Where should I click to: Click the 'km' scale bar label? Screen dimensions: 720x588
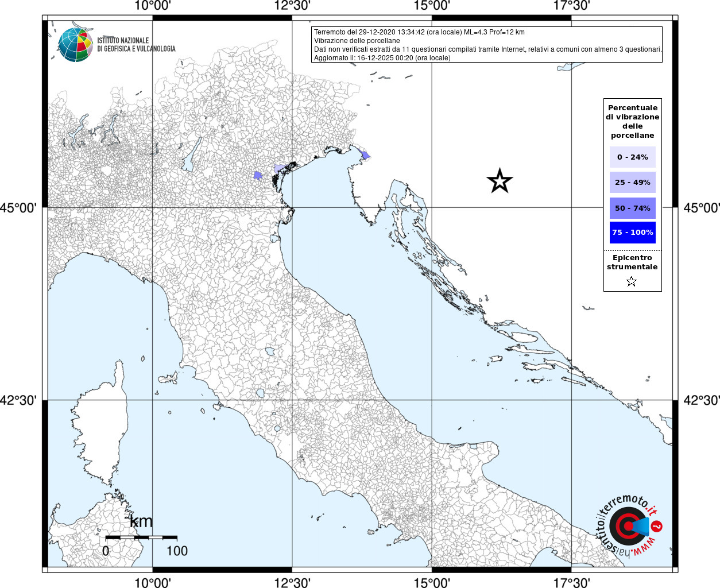(x=141, y=521)
